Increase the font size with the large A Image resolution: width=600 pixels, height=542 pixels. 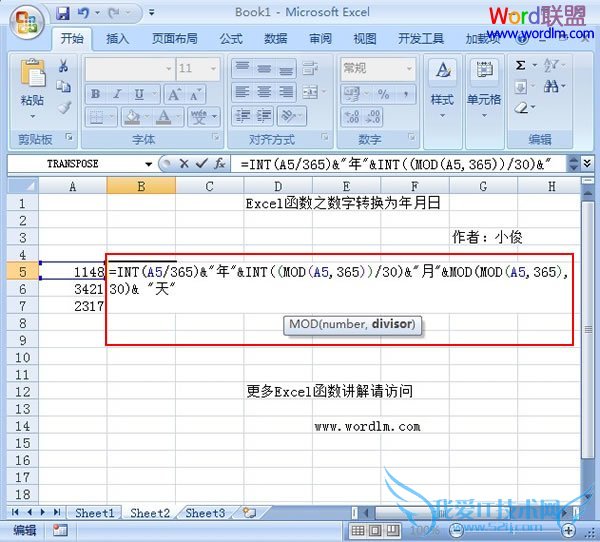[174, 94]
